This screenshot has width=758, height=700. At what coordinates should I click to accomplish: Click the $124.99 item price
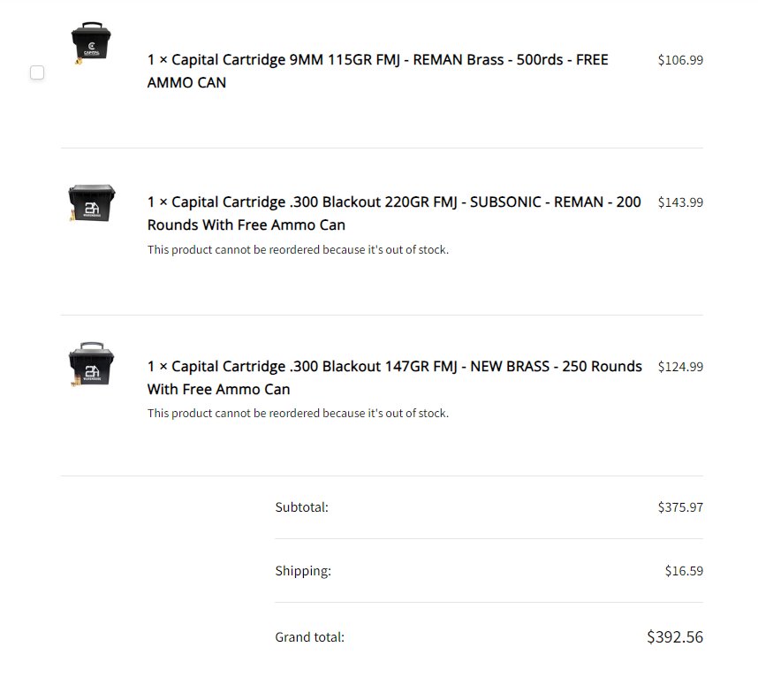pos(680,367)
